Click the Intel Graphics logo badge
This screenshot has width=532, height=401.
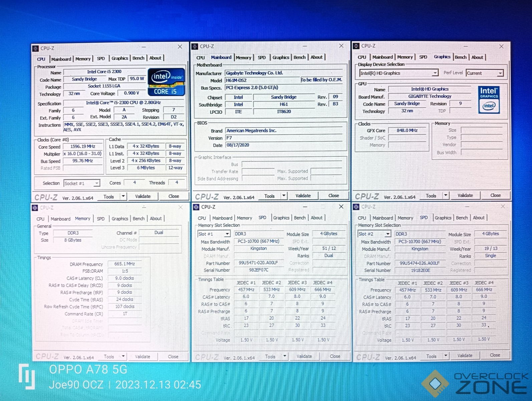point(489,100)
